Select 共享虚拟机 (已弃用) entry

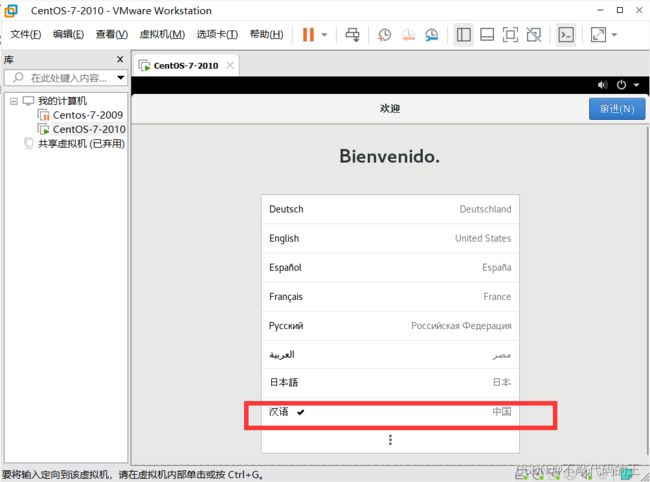(x=81, y=144)
